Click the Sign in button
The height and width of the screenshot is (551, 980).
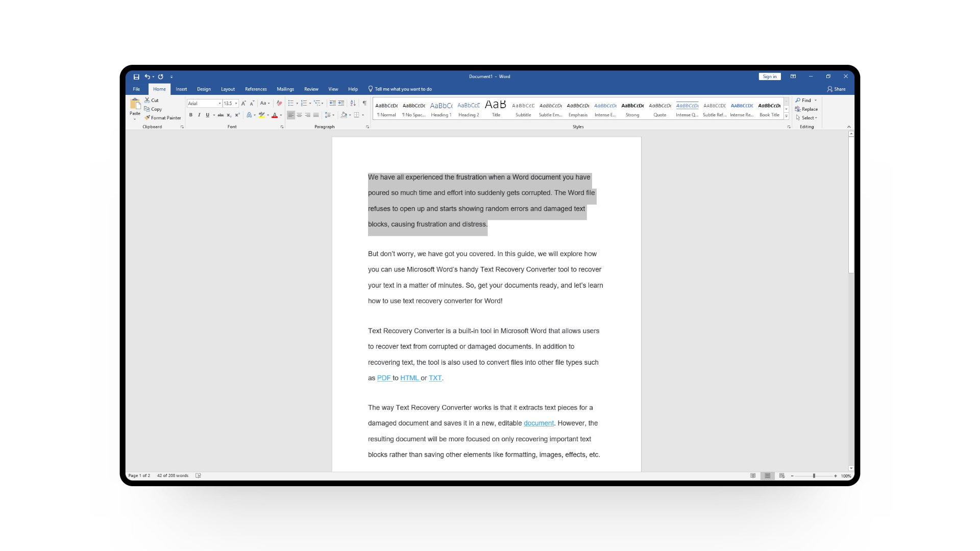point(769,77)
